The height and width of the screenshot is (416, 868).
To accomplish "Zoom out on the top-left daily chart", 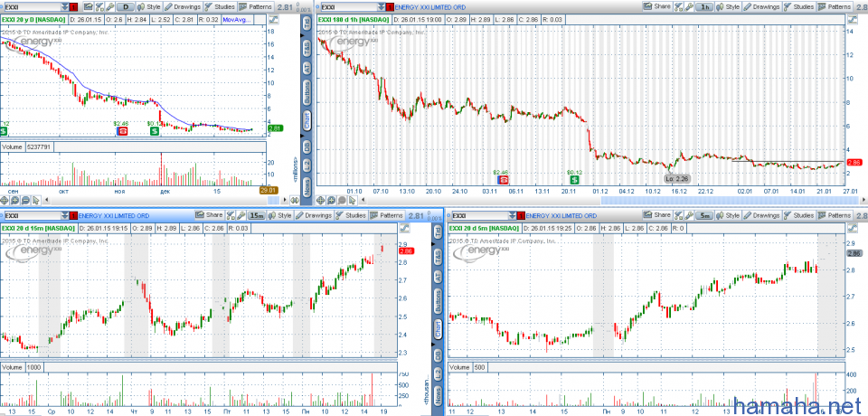I will pos(25,201).
